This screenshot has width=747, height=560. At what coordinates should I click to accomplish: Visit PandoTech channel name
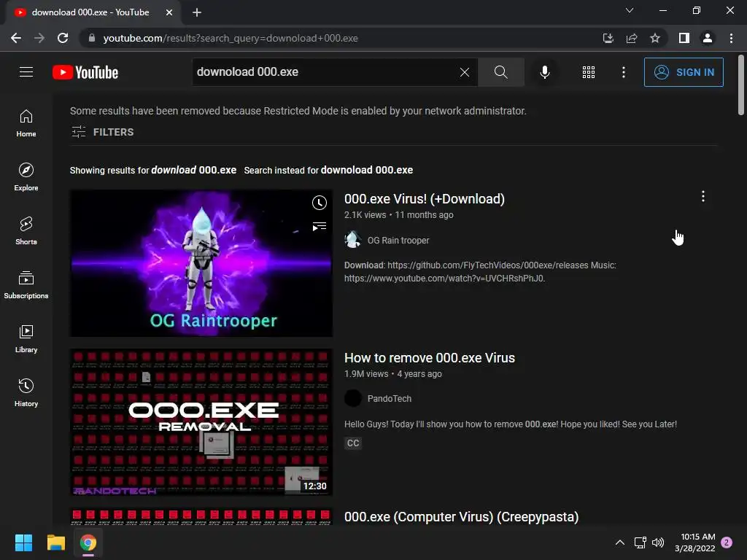point(390,399)
